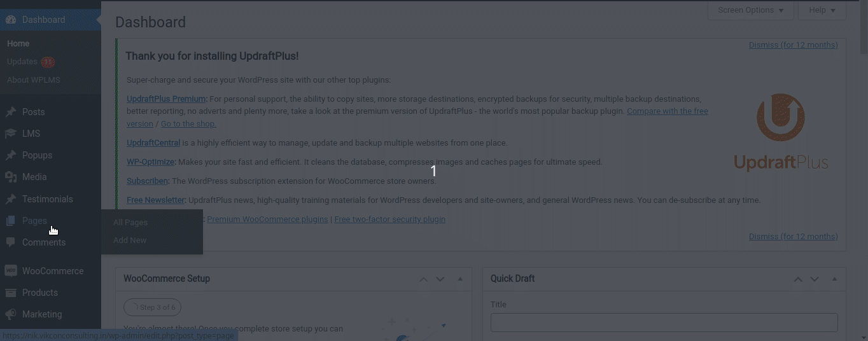Open LMS via graduation cap icon
868x341 pixels.
tap(11, 134)
